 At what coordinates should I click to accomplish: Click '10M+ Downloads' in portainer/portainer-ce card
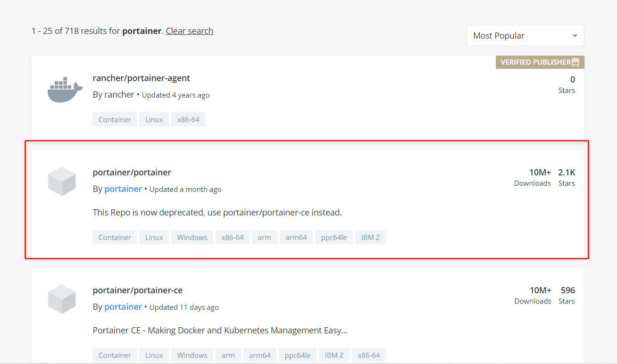coord(533,295)
